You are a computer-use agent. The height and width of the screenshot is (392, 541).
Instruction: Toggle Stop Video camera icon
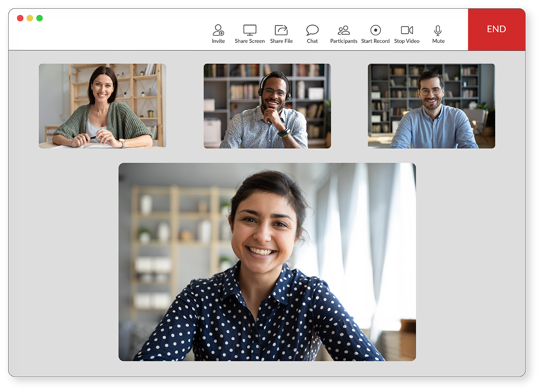coord(407,30)
